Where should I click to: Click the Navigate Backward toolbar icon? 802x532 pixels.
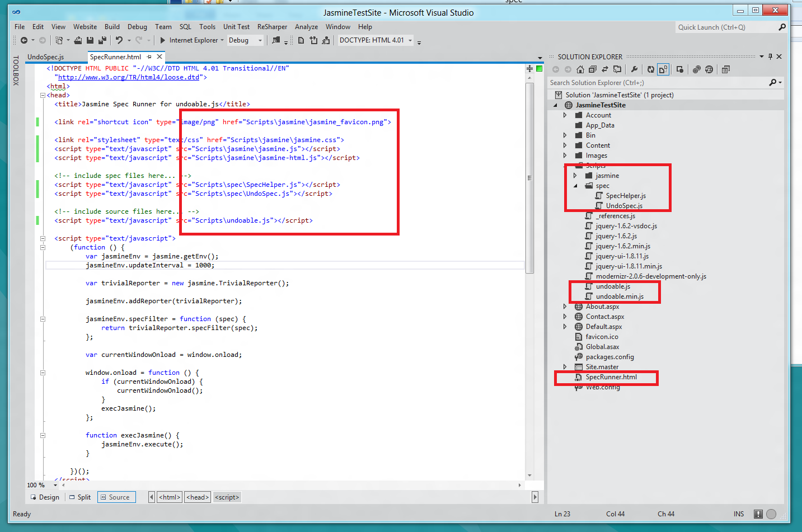pos(24,40)
